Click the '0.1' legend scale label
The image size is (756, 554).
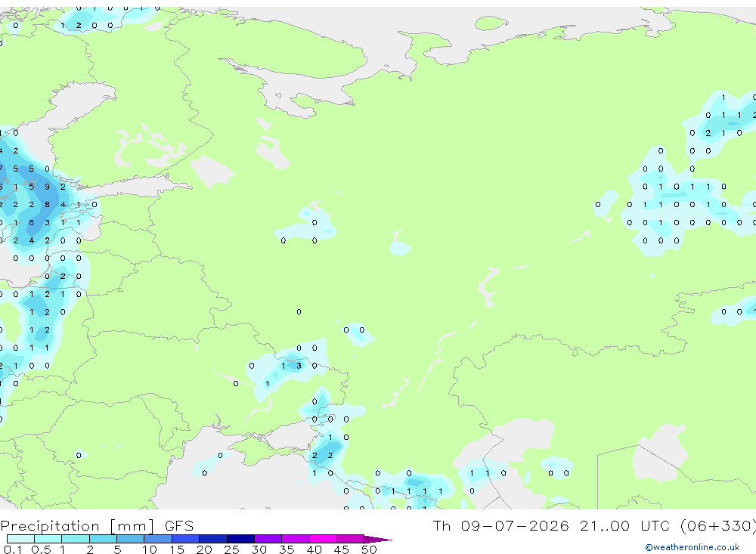pyautogui.click(x=13, y=549)
